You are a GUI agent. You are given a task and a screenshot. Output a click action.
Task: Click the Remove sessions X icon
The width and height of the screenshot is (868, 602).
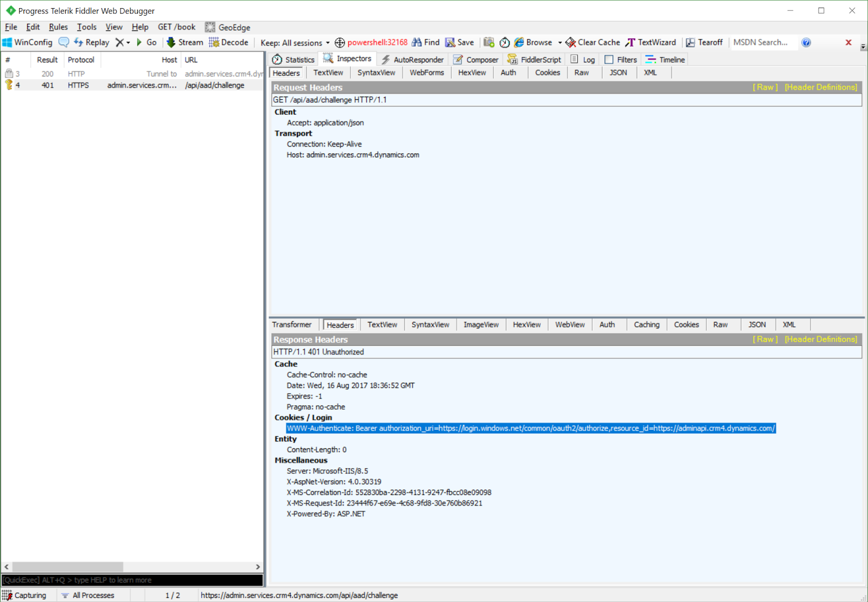(119, 42)
